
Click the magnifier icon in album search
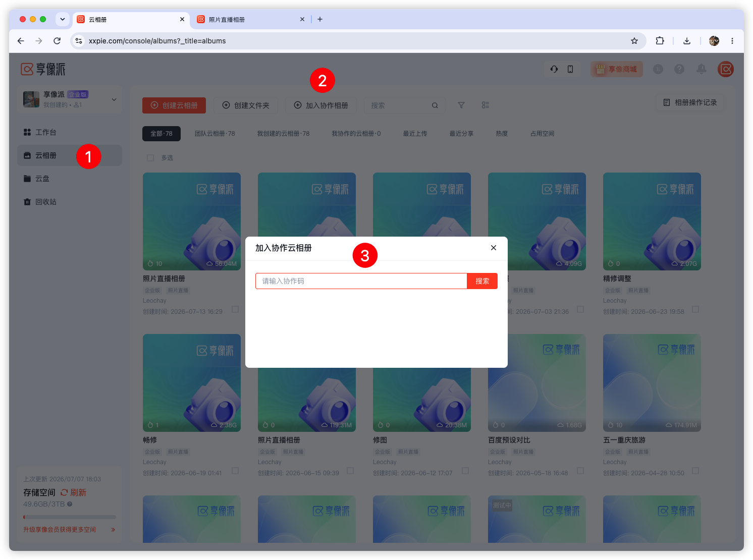[x=435, y=105]
